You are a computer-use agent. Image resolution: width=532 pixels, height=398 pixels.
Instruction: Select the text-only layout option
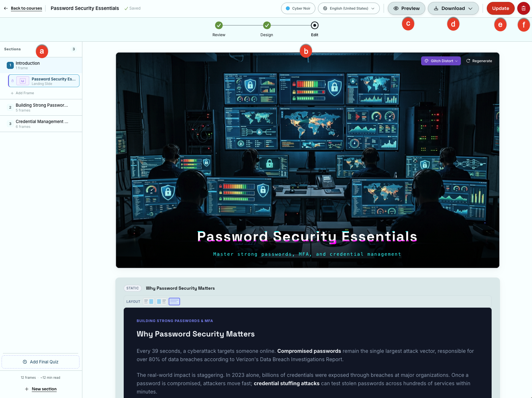pos(174,302)
